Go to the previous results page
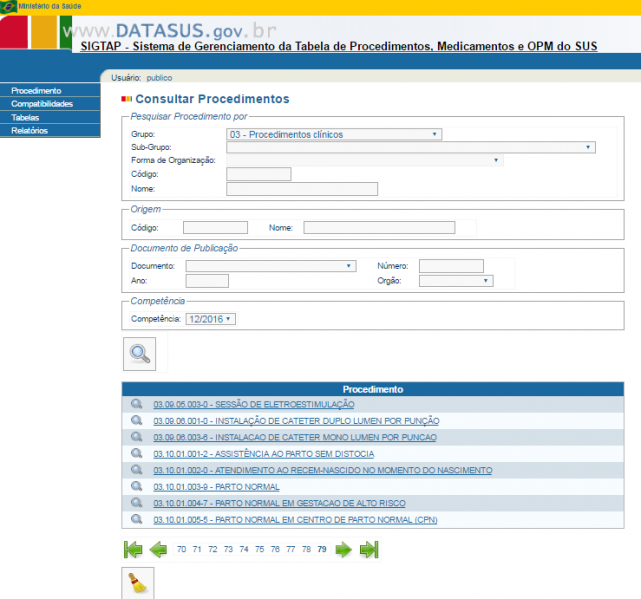The height and width of the screenshot is (599, 641). [x=158, y=550]
